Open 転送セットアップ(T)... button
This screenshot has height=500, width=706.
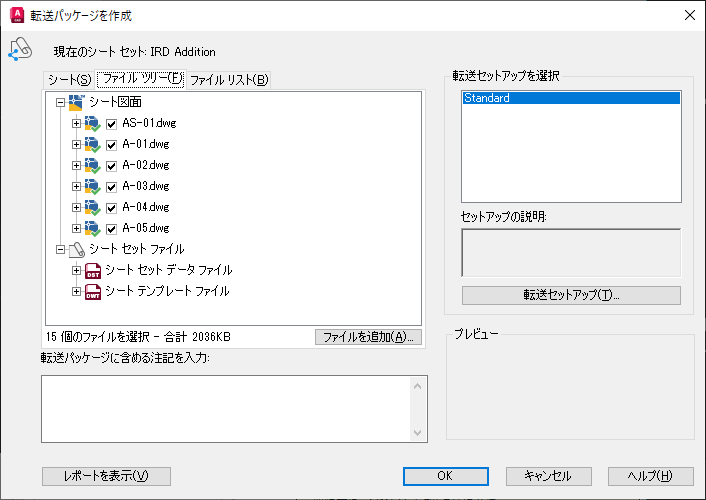(571, 295)
